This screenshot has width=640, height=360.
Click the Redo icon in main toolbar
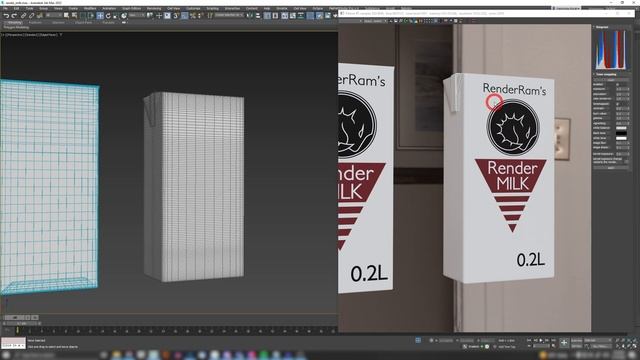14,16
